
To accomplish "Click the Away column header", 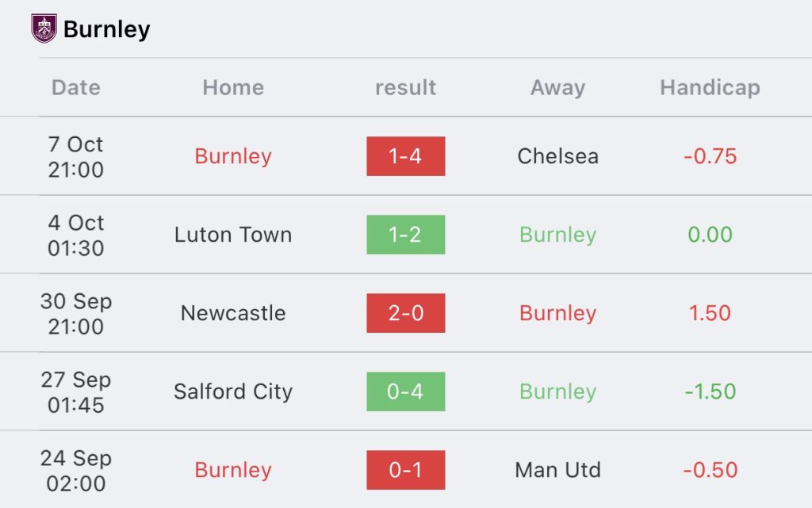I will tap(557, 87).
